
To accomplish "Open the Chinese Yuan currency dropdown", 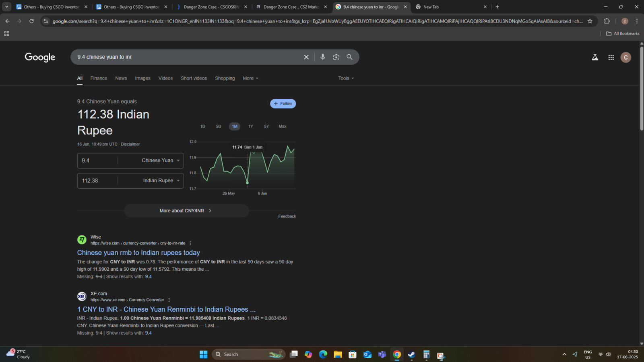I will tap(161, 160).
